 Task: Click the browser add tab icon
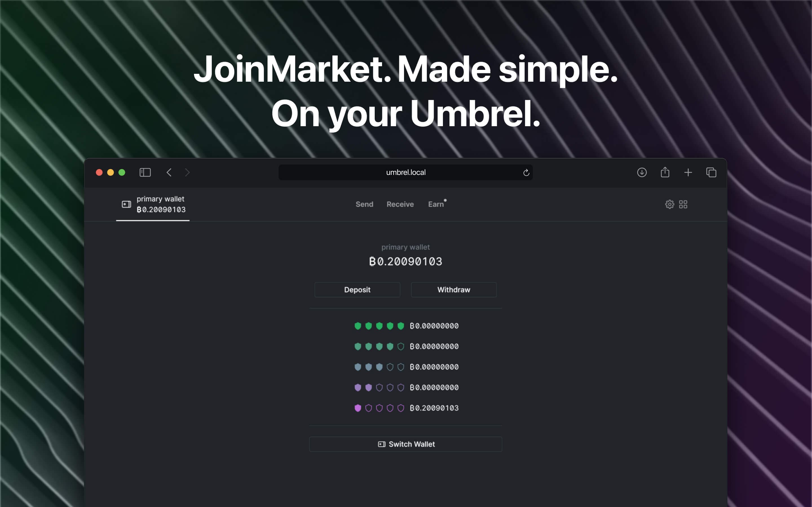pos(688,172)
